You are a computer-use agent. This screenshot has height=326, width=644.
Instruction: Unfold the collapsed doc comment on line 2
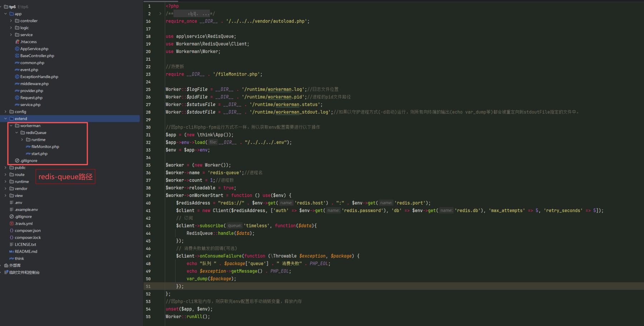[160, 14]
